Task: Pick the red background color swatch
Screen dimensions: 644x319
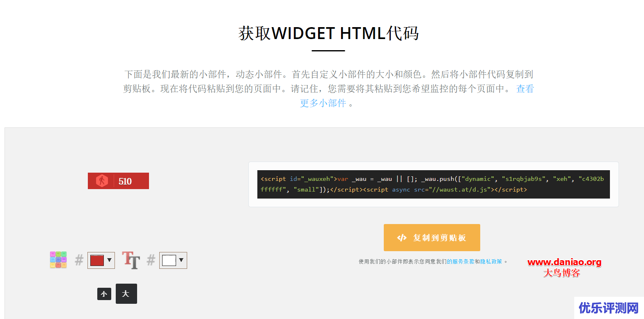Action: pos(97,260)
